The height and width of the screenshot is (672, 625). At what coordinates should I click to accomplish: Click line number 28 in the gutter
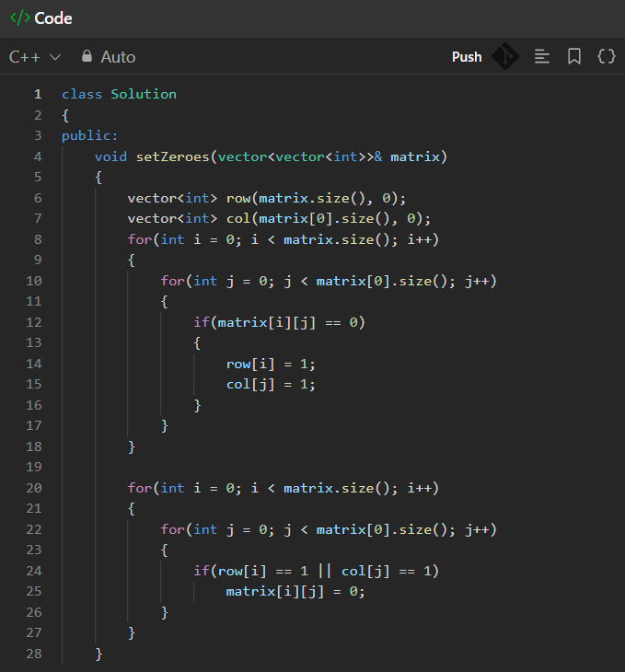[34, 654]
